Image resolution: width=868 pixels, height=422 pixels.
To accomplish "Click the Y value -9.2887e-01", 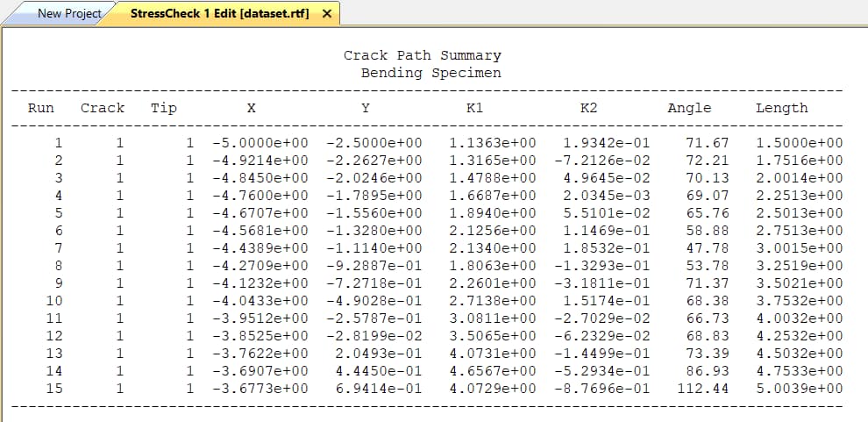I will tap(374, 266).
